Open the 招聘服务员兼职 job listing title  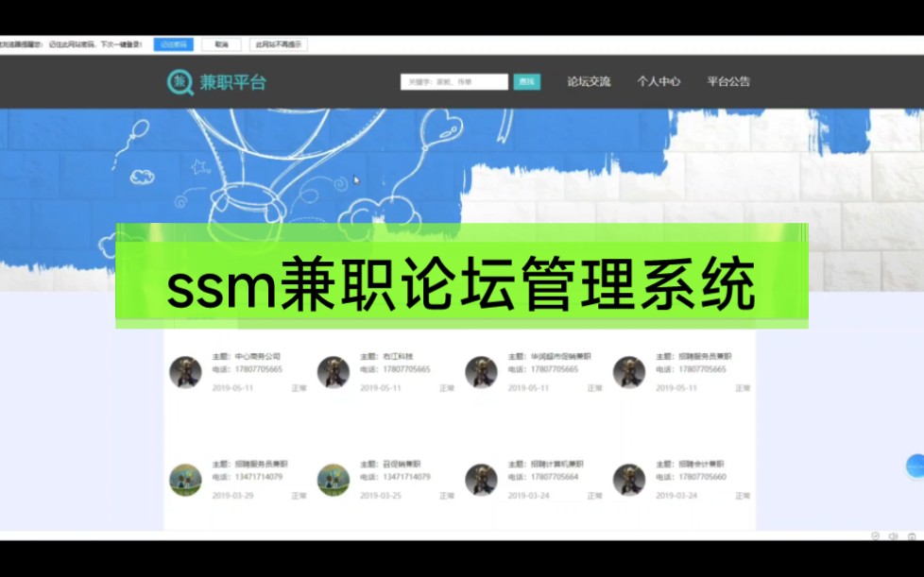click(248, 464)
